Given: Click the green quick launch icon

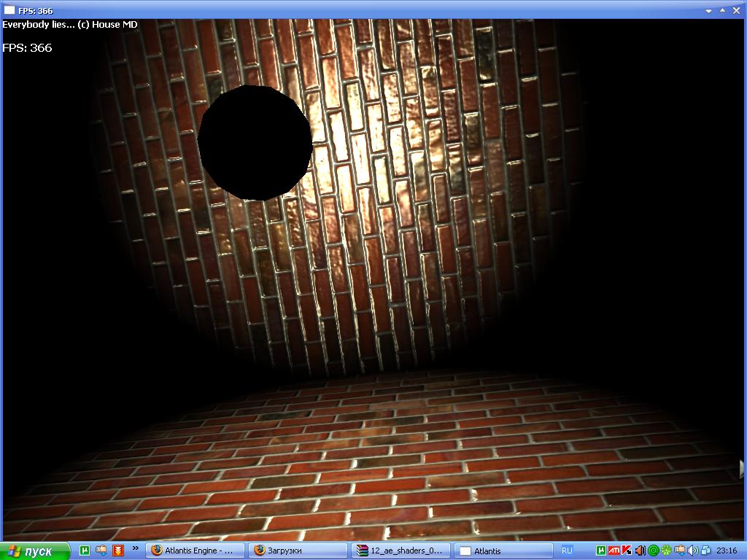Looking at the screenshot, I should click(x=85, y=551).
